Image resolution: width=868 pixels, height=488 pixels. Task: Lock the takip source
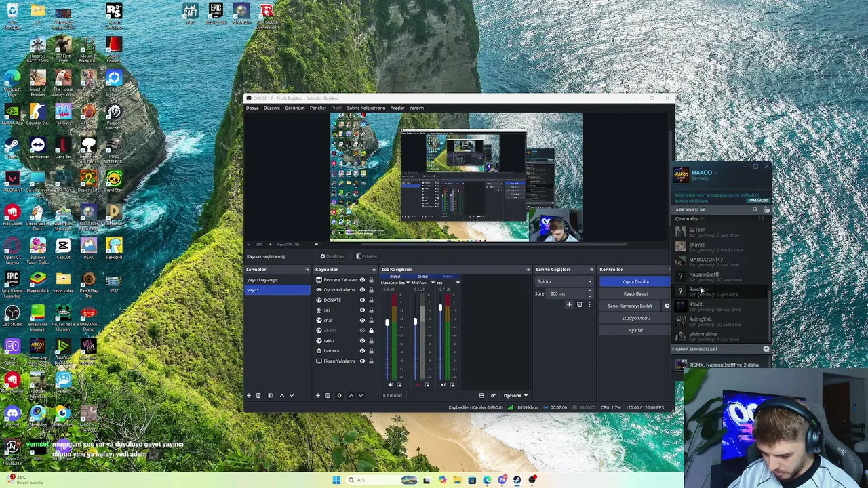click(x=371, y=340)
